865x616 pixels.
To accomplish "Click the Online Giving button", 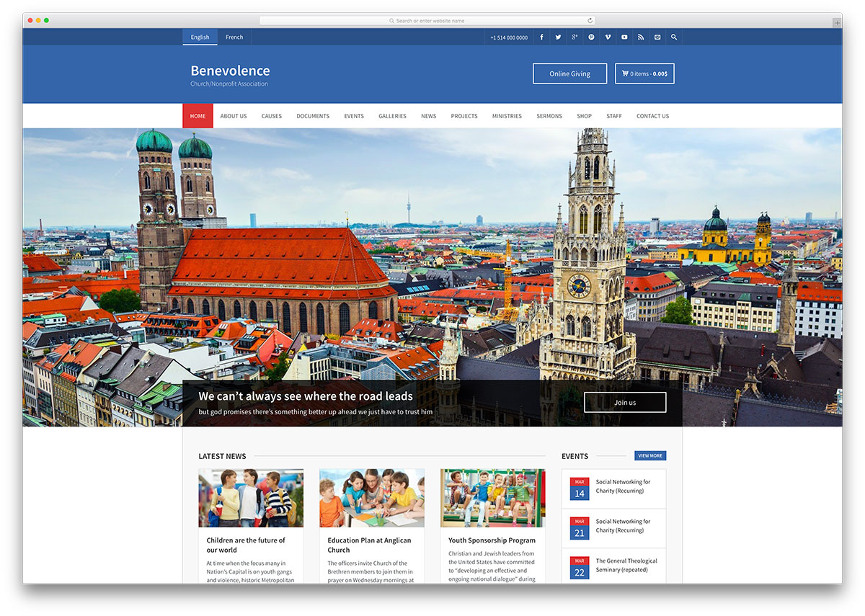I will 569,73.
